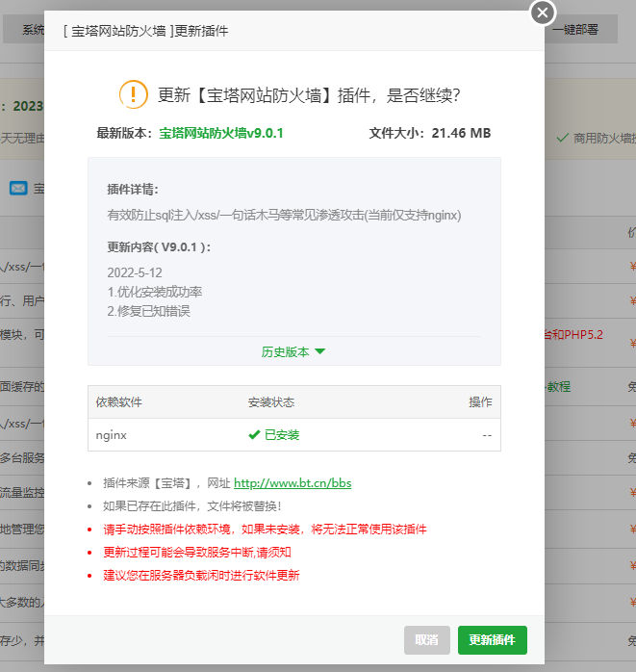Click the red warning 请手动按照插件依赖环境
Screen dimensions: 636x672
click(265, 530)
